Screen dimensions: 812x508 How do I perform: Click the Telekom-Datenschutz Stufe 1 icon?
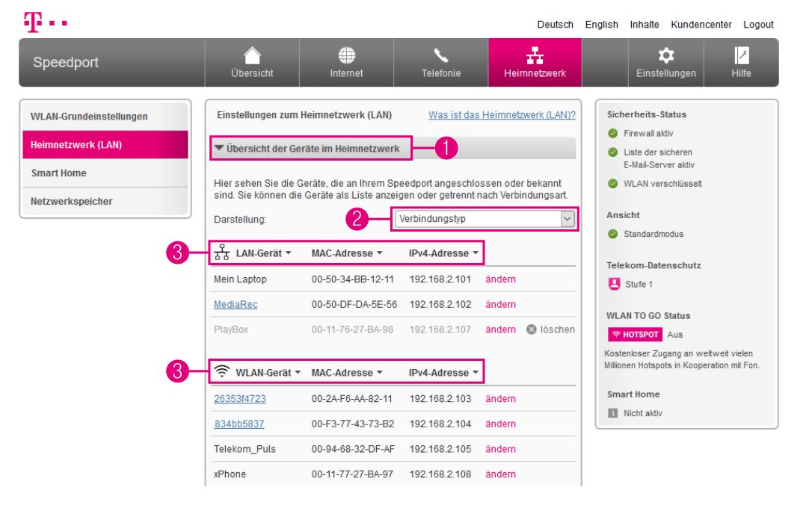(614, 284)
